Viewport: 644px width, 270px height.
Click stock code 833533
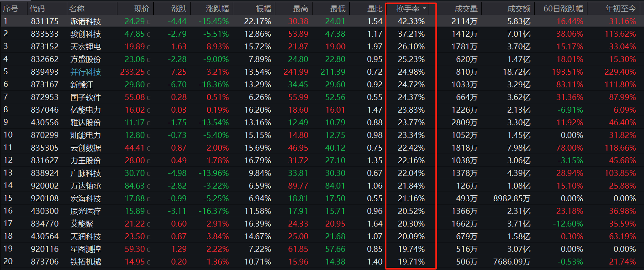(45, 34)
